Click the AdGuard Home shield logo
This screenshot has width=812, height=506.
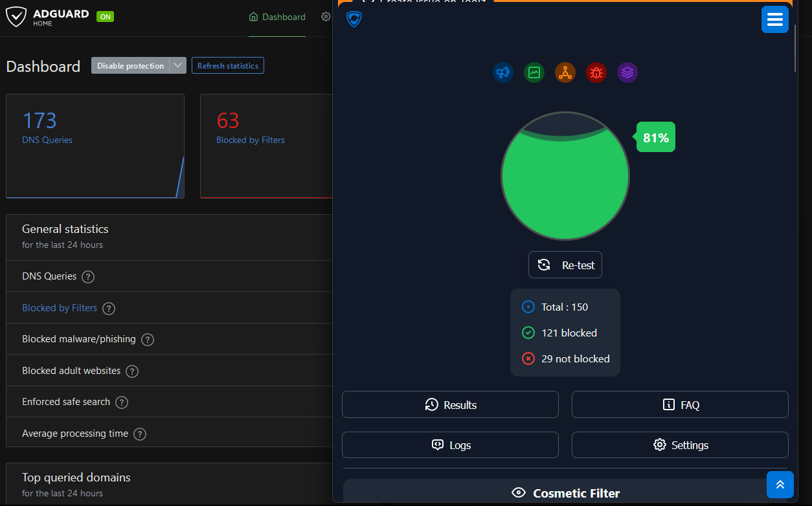pyautogui.click(x=16, y=17)
